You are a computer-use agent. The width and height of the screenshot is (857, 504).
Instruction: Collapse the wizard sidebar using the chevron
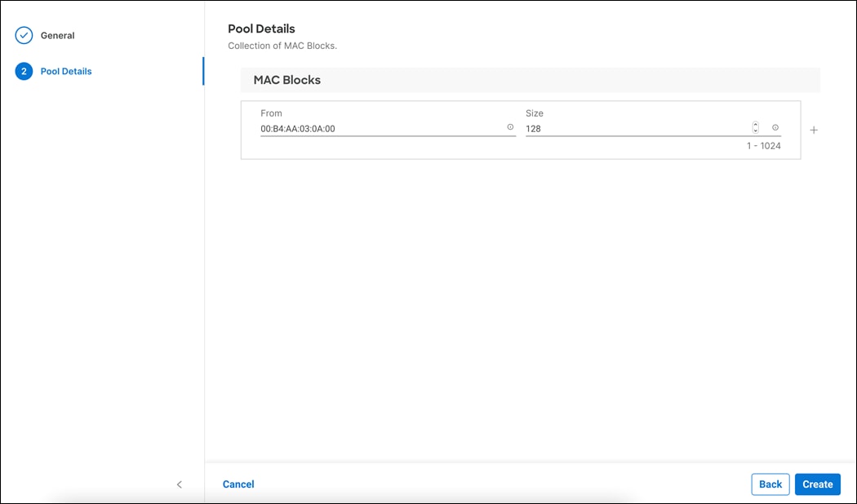coord(180,484)
